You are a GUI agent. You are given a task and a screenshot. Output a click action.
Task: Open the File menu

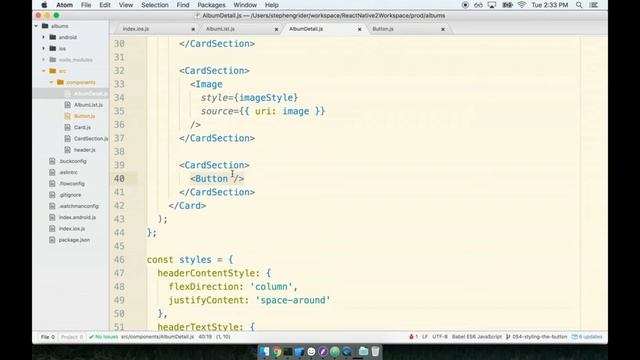[x=86, y=5]
